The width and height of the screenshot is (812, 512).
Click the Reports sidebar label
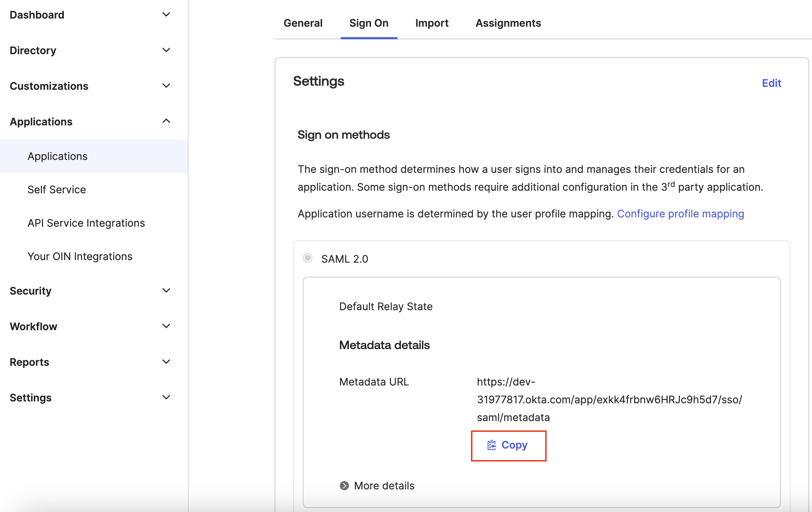(x=29, y=362)
